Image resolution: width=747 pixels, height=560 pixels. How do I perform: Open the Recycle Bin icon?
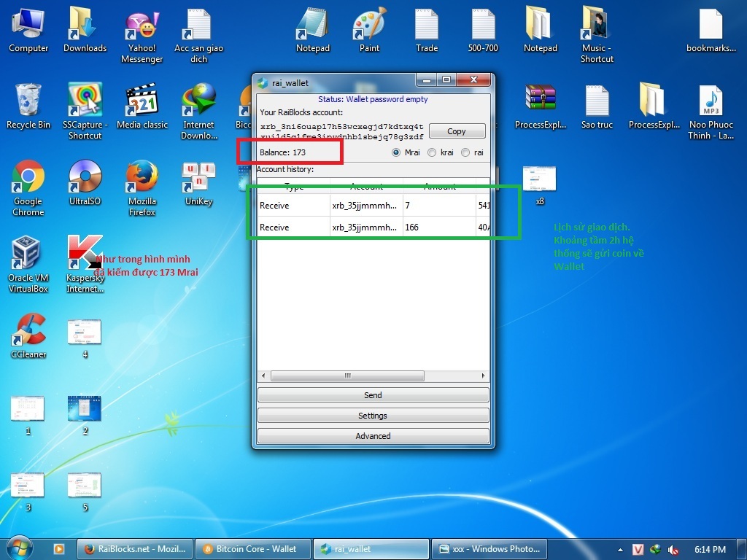[x=28, y=101]
